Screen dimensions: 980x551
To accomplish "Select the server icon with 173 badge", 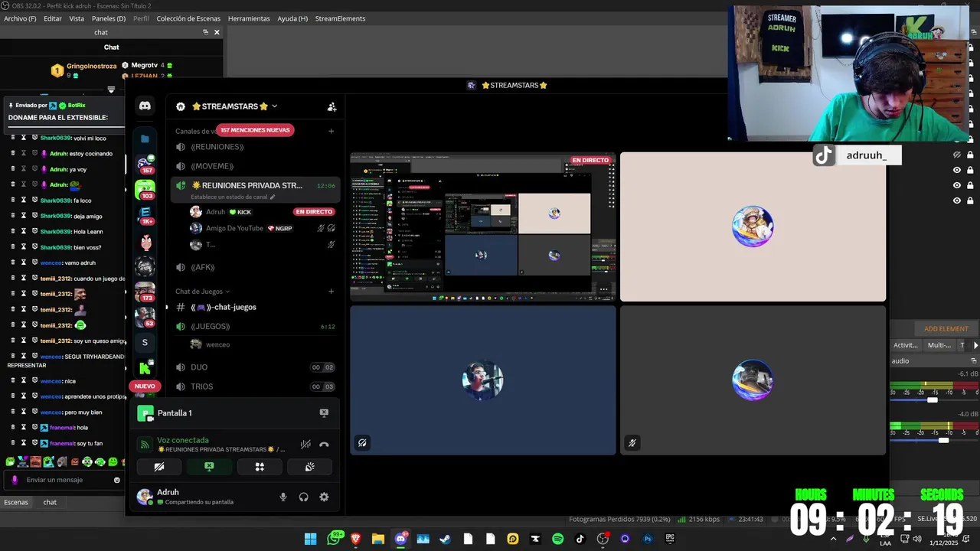I will click(x=145, y=292).
